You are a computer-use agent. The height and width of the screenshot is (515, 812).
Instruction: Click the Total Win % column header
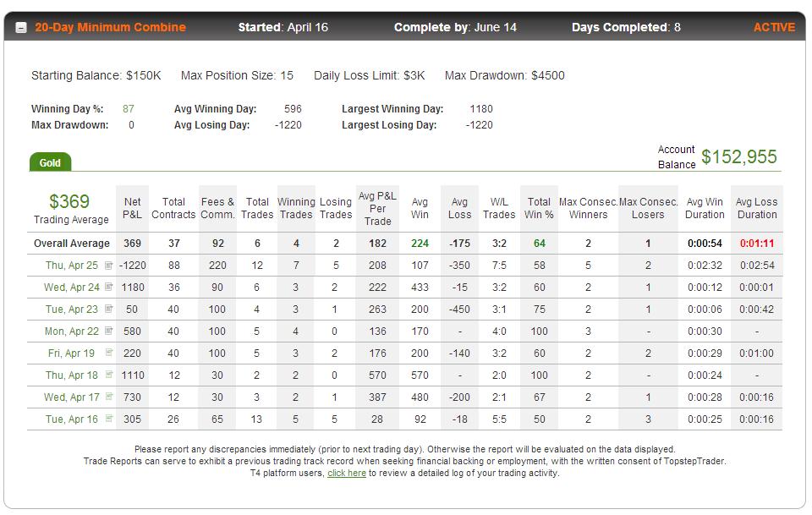tap(539, 208)
